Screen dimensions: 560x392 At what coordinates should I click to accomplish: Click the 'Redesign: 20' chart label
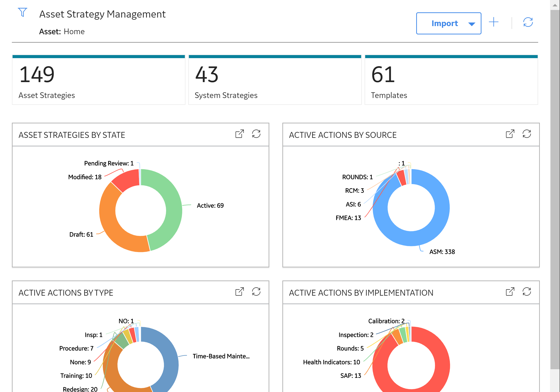pyautogui.click(x=80, y=389)
